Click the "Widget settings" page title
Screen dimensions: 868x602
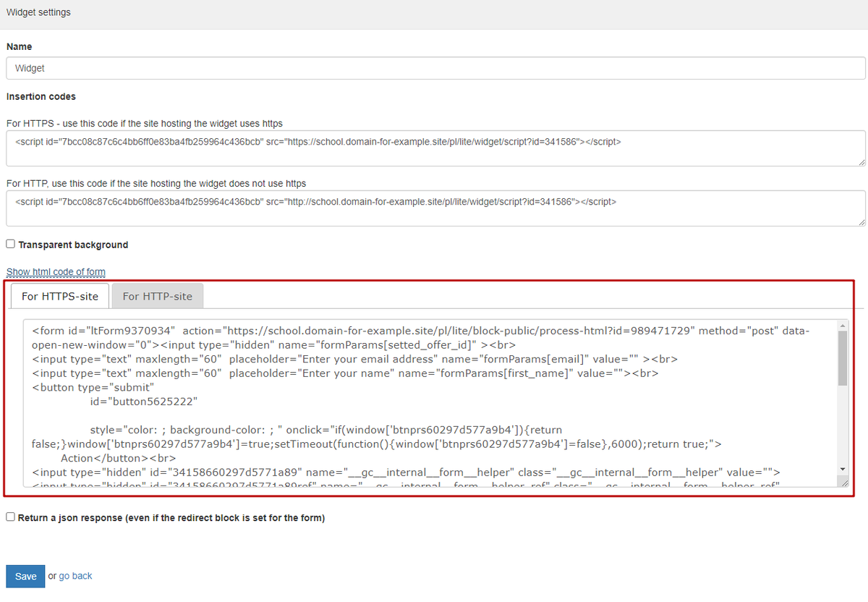38,12
